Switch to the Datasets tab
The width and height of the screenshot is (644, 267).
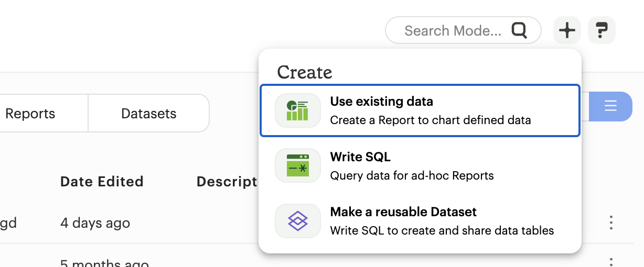[149, 114]
